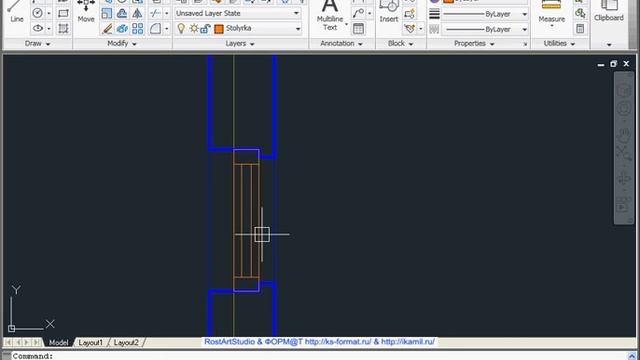Click the Create Block icon

coord(409,13)
